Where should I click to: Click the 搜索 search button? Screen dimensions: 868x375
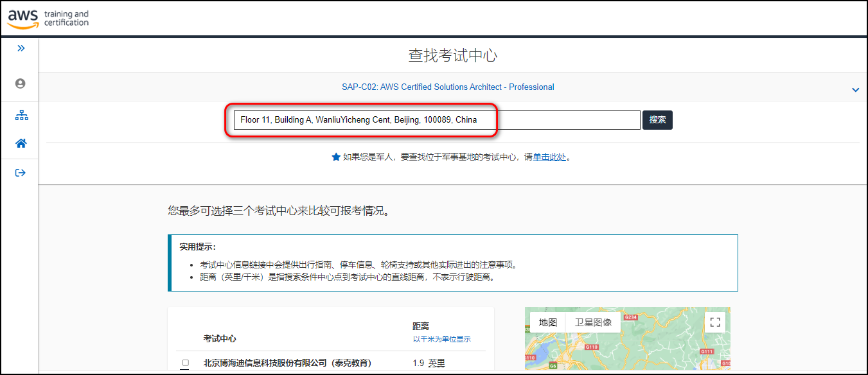[x=657, y=120]
